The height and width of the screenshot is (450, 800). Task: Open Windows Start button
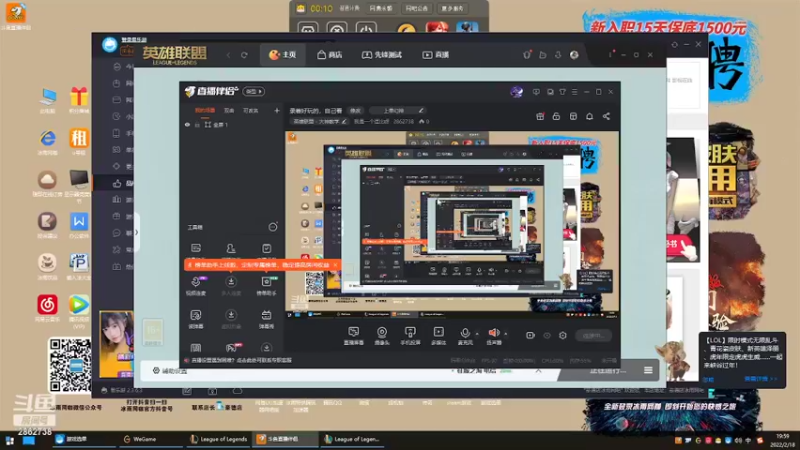coord(9,440)
